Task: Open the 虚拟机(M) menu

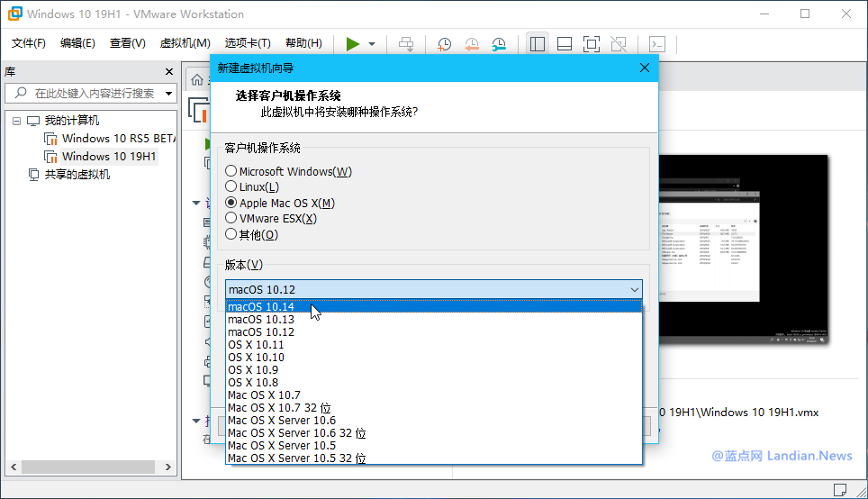Action: pos(185,43)
